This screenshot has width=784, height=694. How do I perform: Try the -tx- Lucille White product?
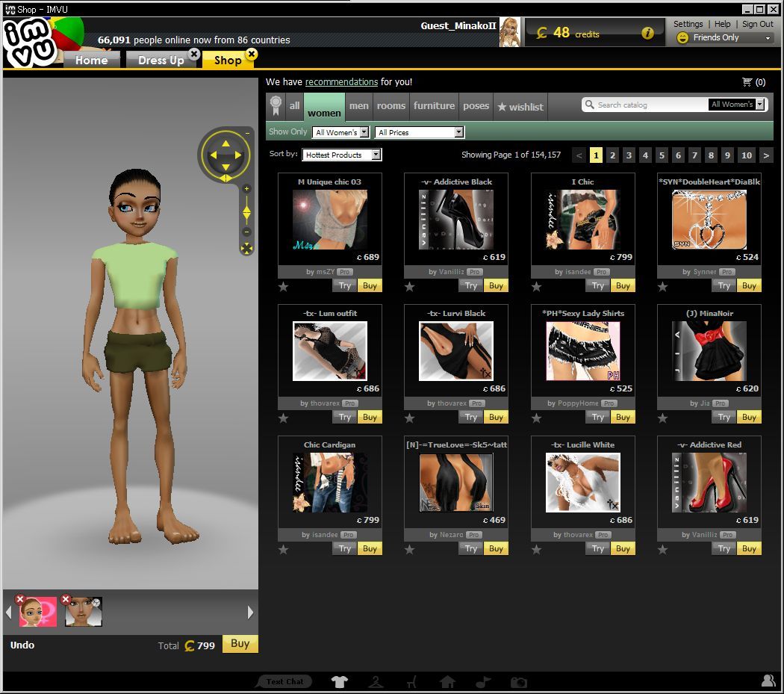tap(597, 548)
